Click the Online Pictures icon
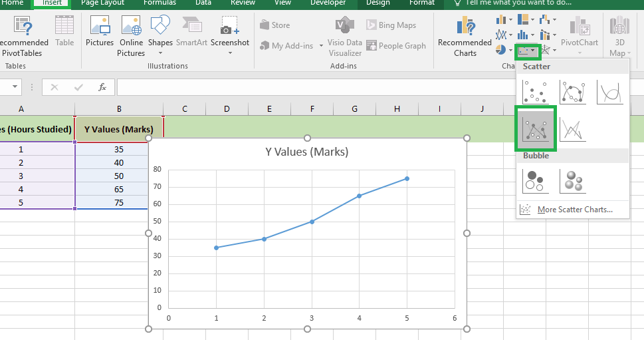 coord(132,37)
